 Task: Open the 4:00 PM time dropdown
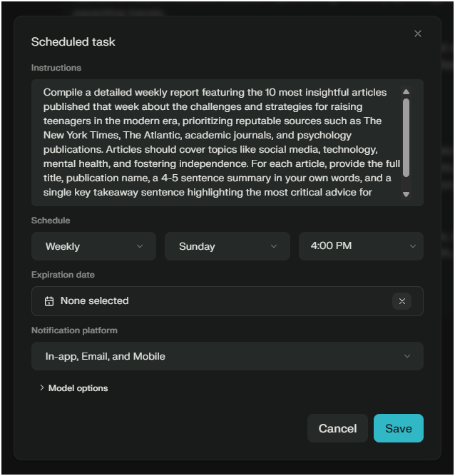point(360,246)
